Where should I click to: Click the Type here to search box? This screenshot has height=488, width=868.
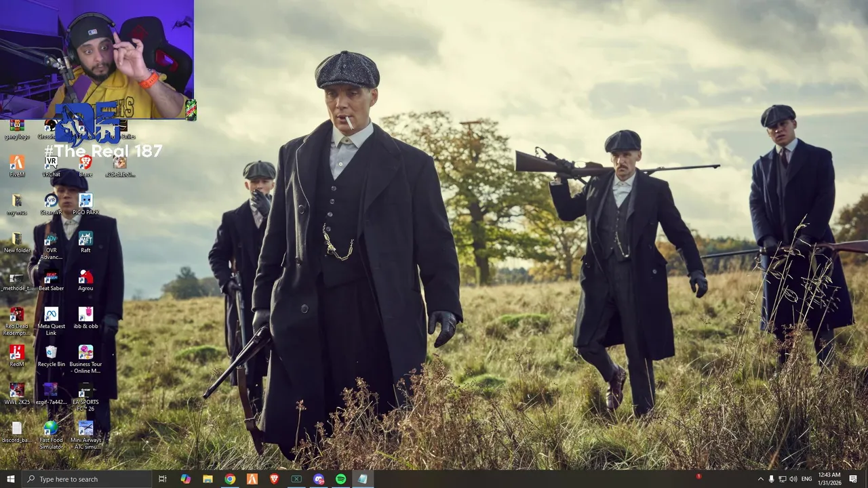click(x=87, y=479)
